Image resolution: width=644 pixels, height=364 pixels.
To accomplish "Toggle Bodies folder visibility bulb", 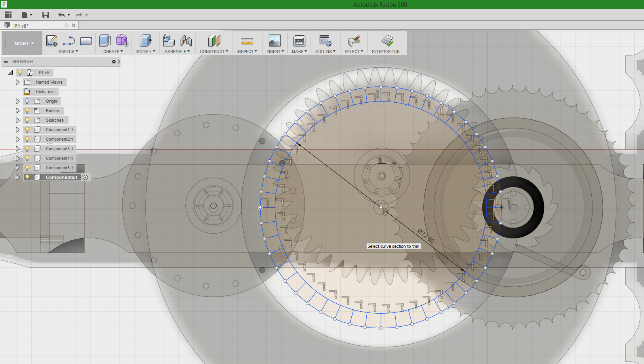I will tap(27, 111).
